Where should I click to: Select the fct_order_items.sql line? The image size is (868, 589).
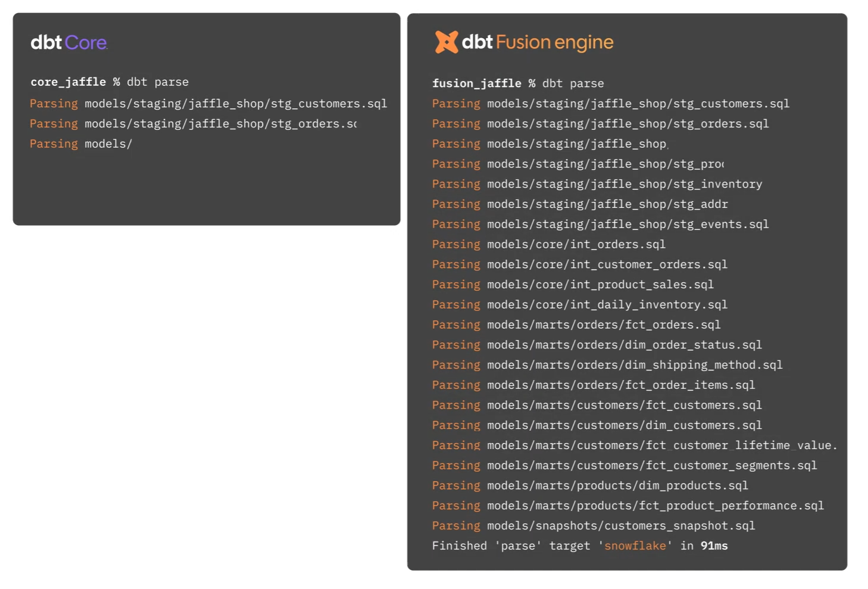(x=594, y=385)
